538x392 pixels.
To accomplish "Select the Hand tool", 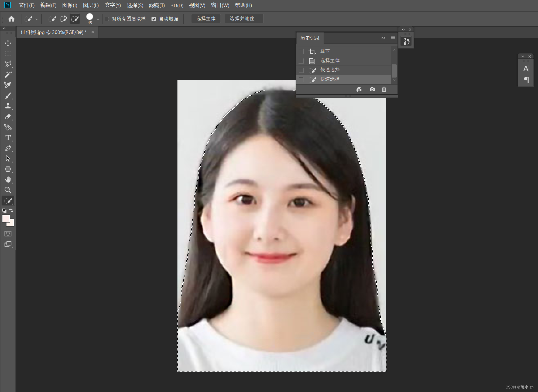I will coord(8,179).
